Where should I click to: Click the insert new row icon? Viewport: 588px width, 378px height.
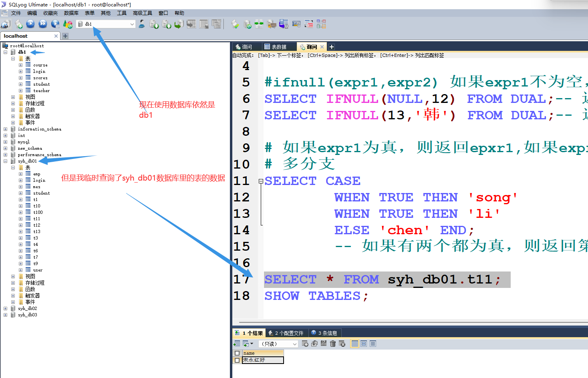[305, 344]
